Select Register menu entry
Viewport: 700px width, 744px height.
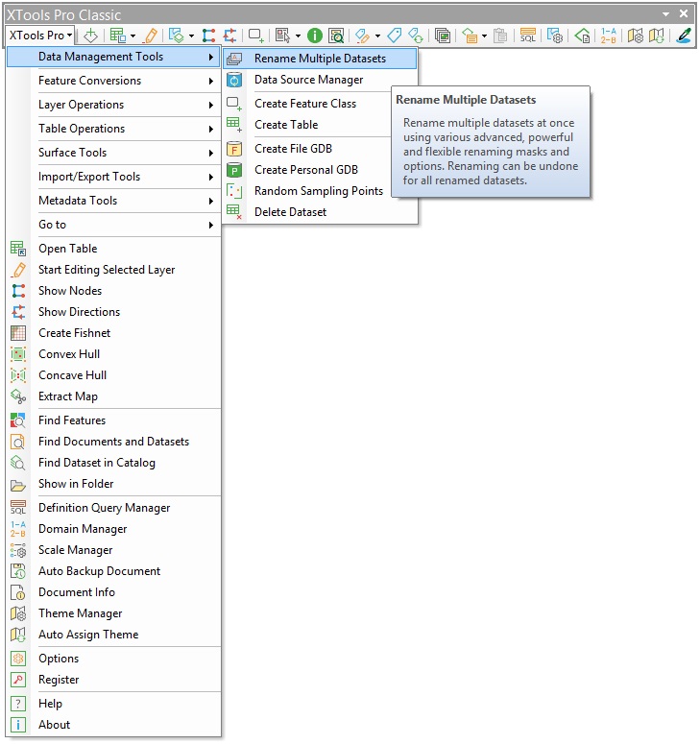pyautogui.click(x=114, y=680)
